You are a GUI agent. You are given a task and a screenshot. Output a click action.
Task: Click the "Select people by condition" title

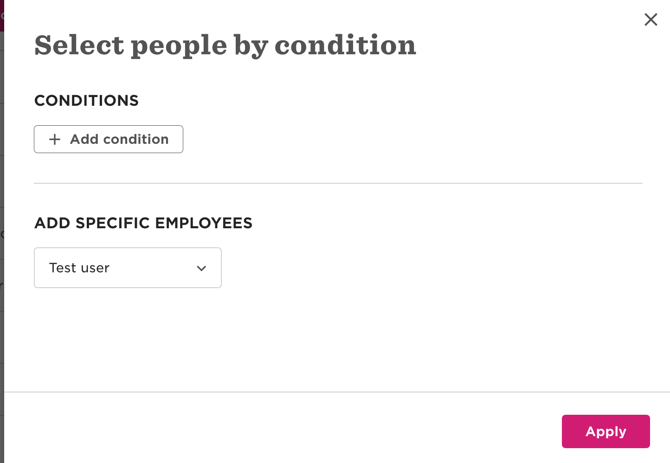tap(225, 45)
